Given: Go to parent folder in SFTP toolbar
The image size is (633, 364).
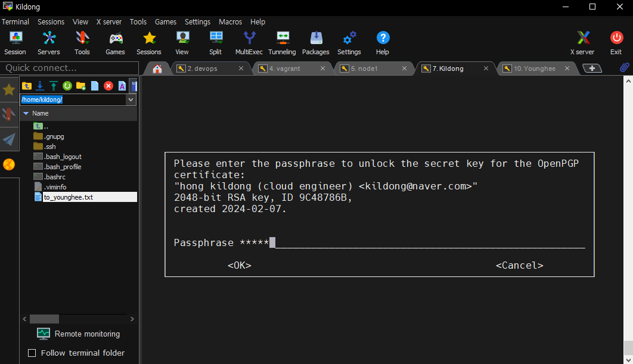Looking at the screenshot, I should click(x=27, y=86).
